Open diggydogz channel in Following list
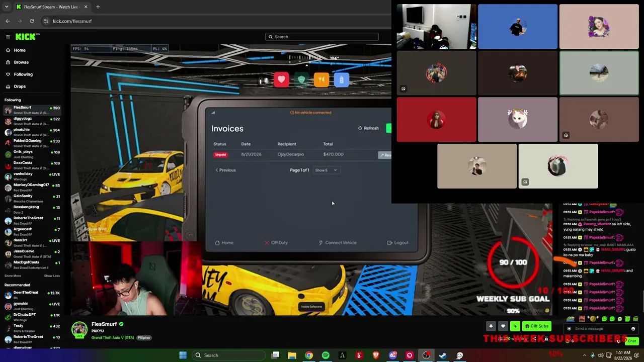644x362 pixels. click(31, 121)
